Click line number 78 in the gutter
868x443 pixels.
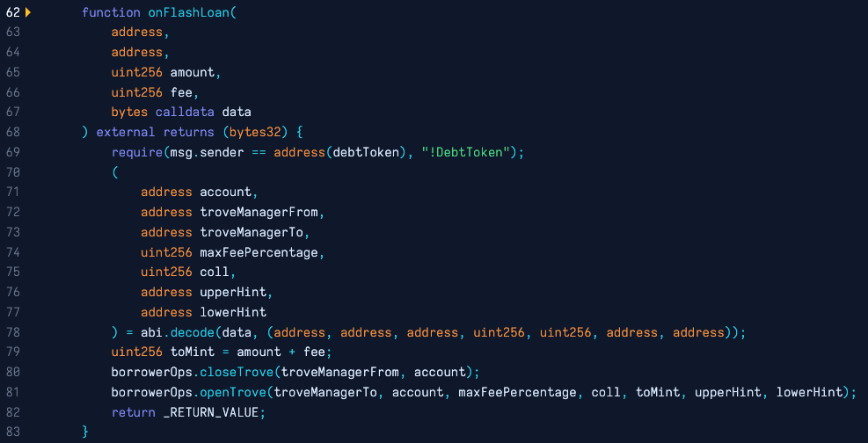pos(12,332)
